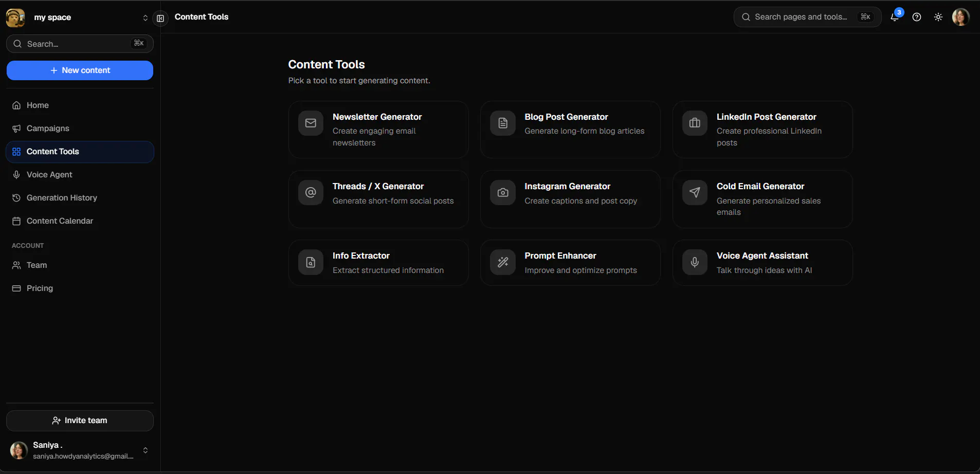The width and height of the screenshot is (980, 474).
Task: Go to Home in the sidebar
Action: click(x=80, y=105)
